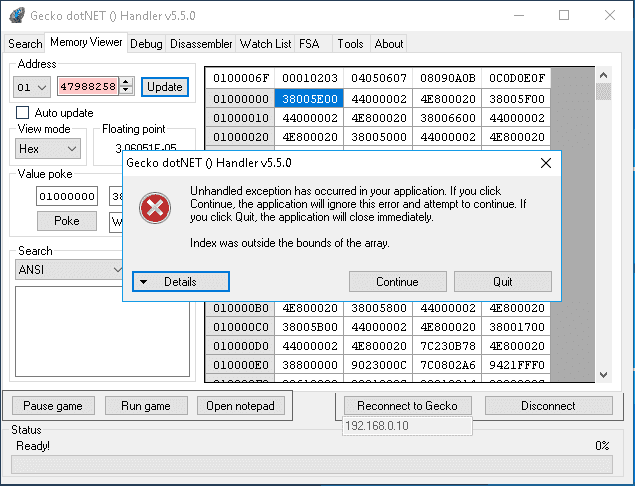Maximize the Gecko dotNET window
Screen dimensions: 635x486
pos(564,15)
